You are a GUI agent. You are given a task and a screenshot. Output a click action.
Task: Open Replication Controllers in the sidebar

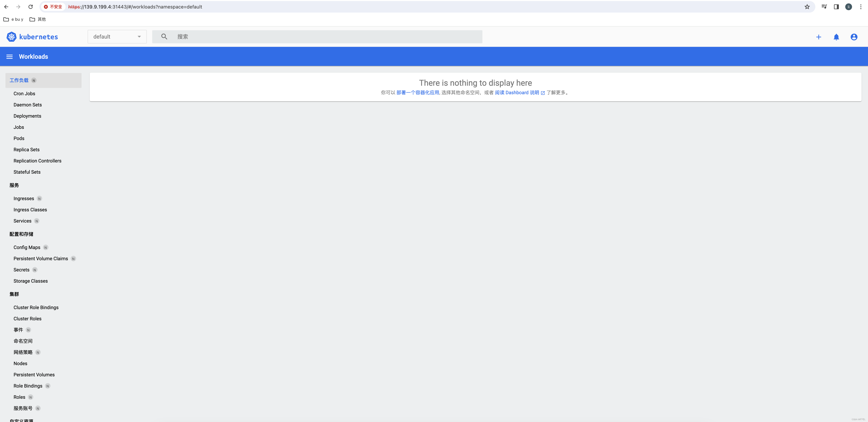[37, 161]
